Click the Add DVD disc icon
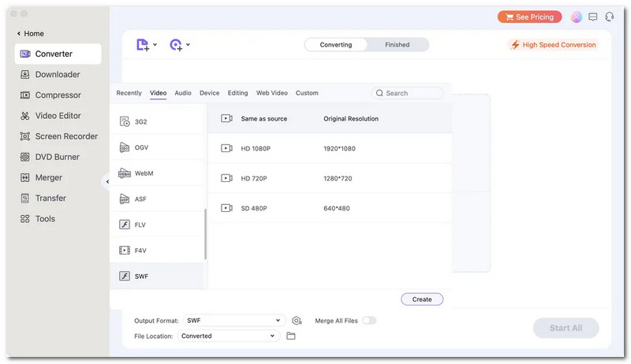The width and height of the screenshot is (631, 364). pos(176,45)
